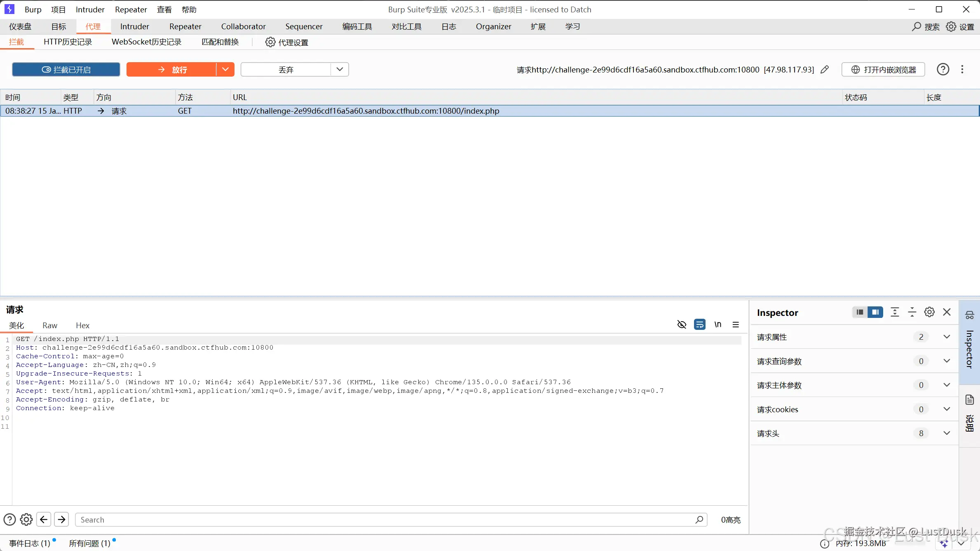The height and width of the screenshot is (551, 980).
Task: Switch Inspector to right-docked layout
Action: coord(875,312)
